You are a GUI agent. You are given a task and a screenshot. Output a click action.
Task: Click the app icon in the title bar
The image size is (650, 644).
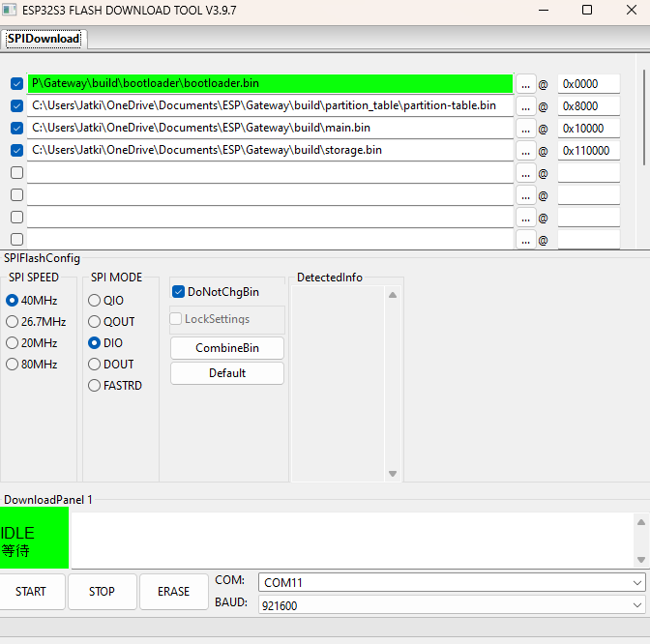[x=10, y=10]
